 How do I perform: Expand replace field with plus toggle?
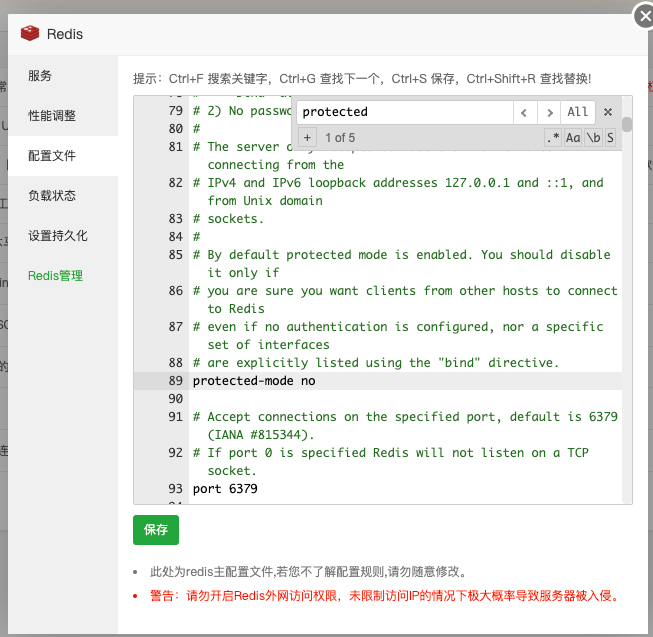307,137
